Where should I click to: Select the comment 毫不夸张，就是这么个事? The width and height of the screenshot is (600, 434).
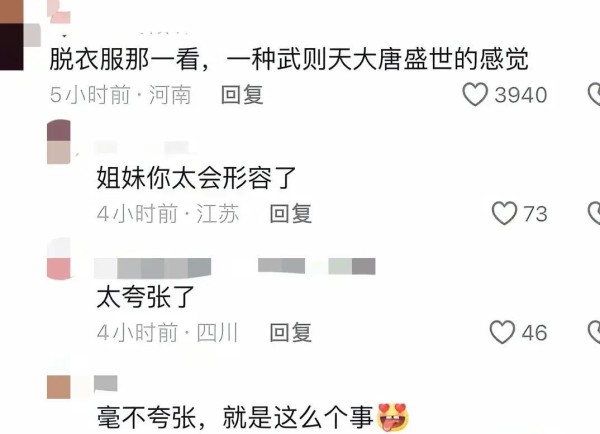[235, 417]
